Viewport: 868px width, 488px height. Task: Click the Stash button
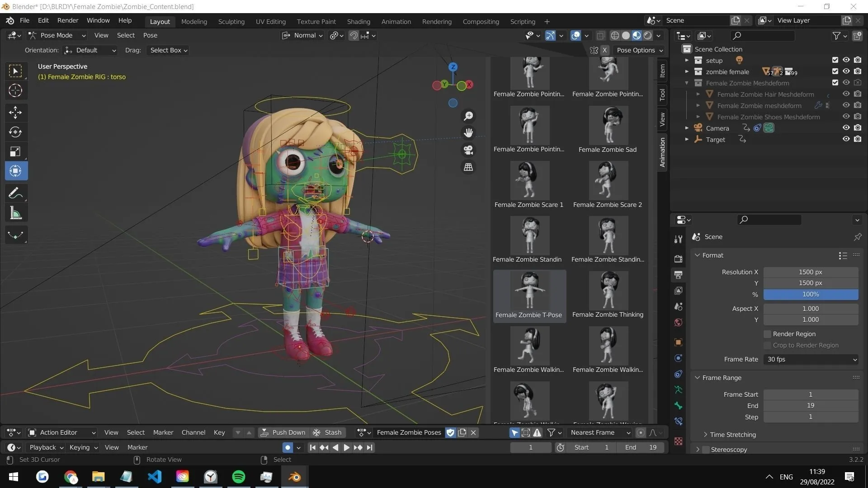(333, 432)
